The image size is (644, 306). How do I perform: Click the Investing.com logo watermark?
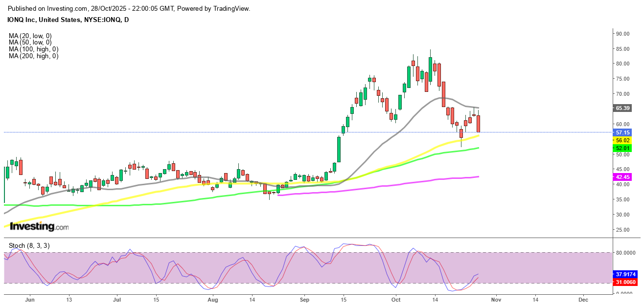tap(39, 227)
